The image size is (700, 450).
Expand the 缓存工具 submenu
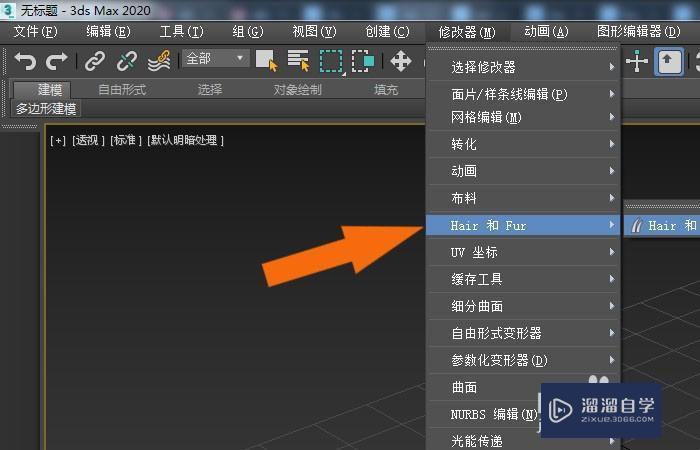click(x=523, y=279)
